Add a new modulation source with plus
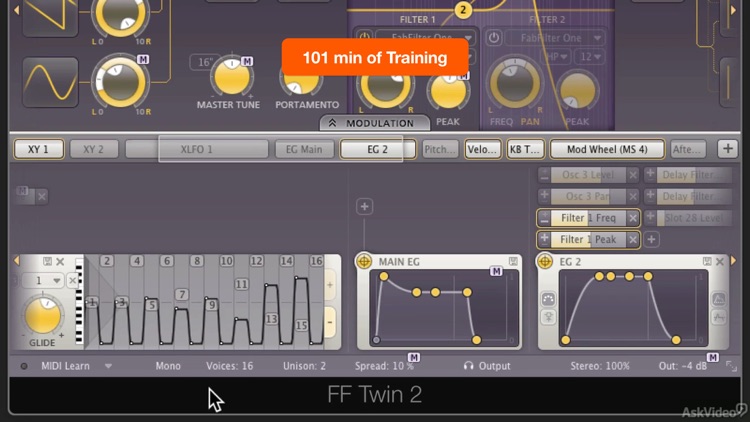750x422 pixels. [728, 149]
